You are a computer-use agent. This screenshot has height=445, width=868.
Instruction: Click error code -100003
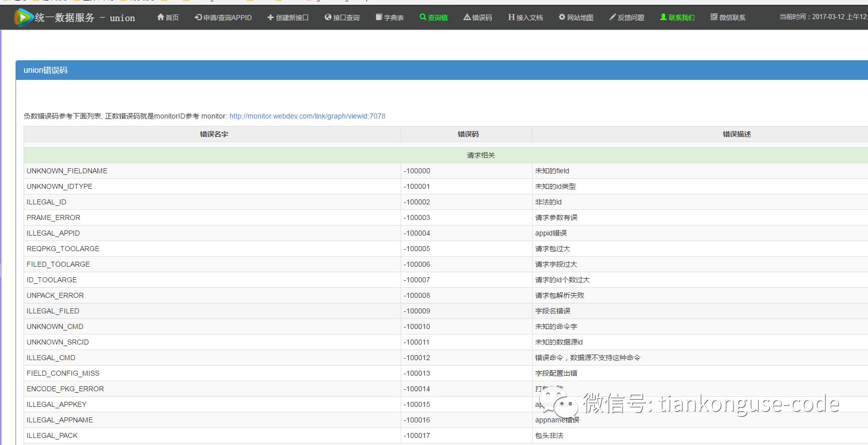pos(417,217)
